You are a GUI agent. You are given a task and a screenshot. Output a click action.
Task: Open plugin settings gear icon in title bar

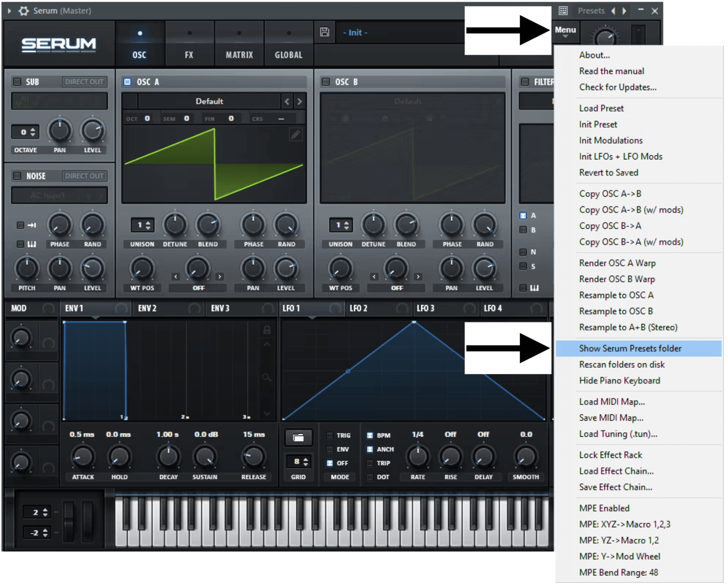click(24, 11)
